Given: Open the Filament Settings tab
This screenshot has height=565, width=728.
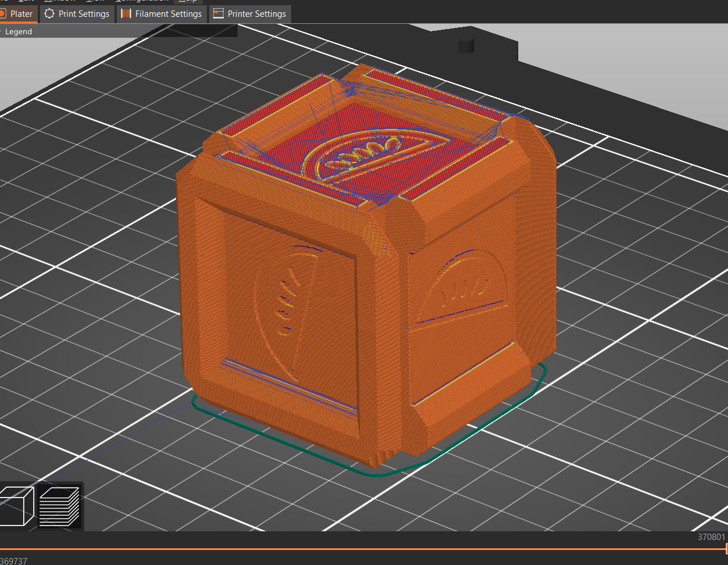Looking at the screenshot, I should [x=168, y=13].
